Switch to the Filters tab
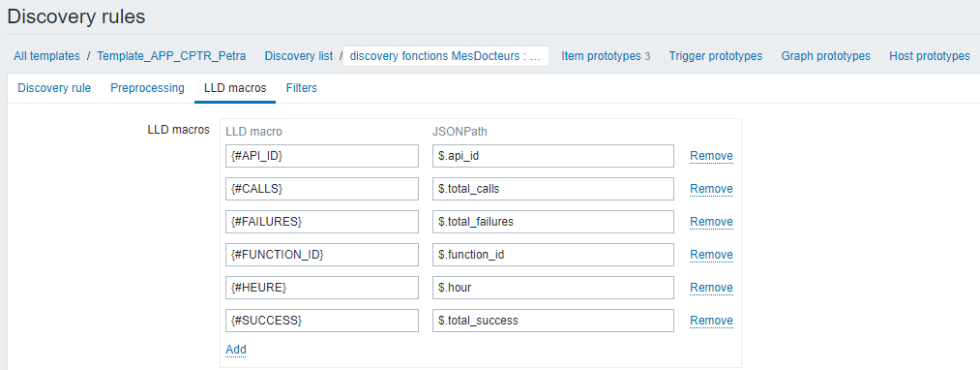The image size is (980, 370). click(x=301, y=87)
